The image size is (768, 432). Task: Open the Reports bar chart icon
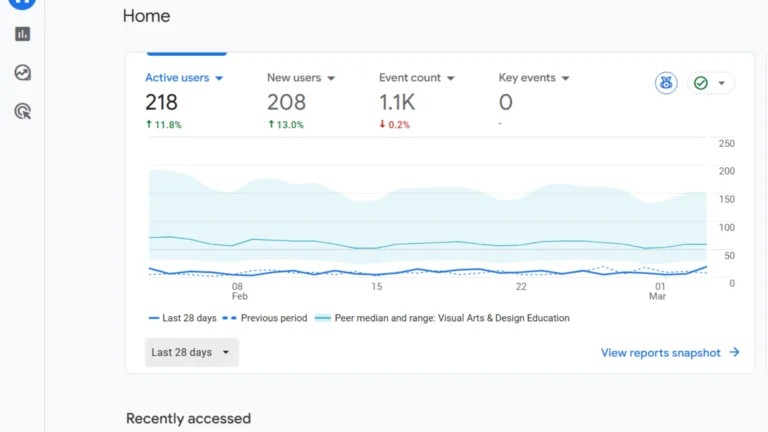click(x=22, y=34)
